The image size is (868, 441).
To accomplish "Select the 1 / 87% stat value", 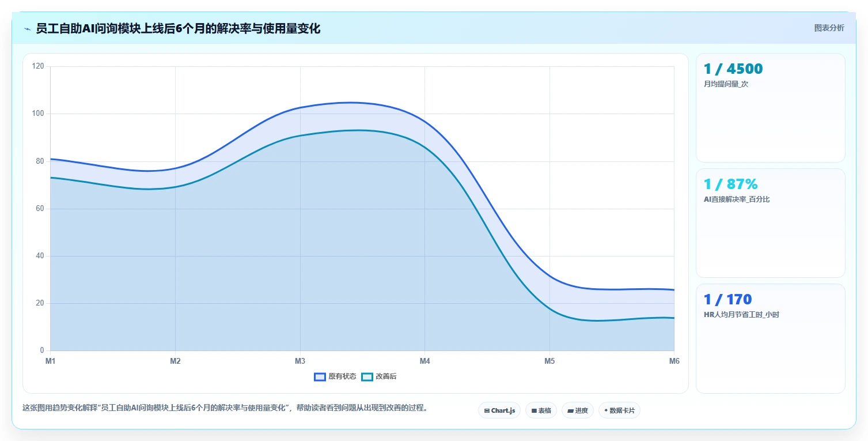I will [x=730, y=184].
